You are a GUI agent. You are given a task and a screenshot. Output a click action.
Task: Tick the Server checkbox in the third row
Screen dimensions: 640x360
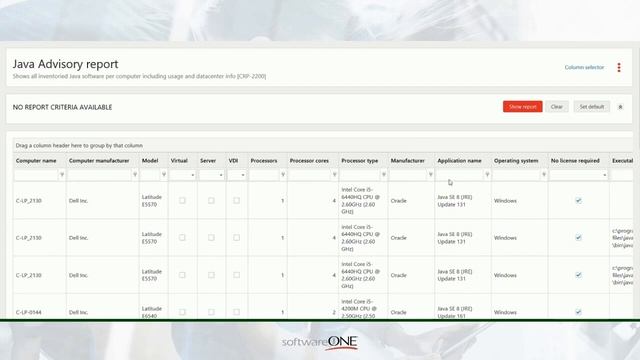point(211,275)
